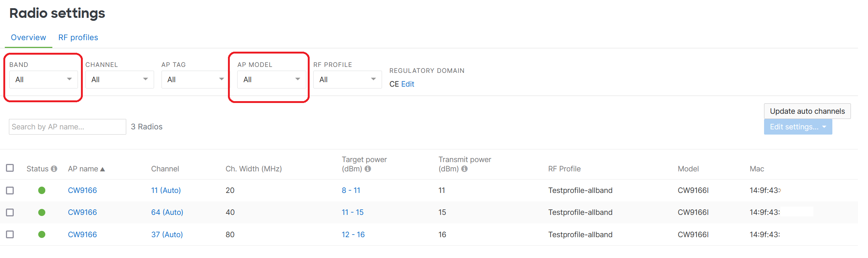Click the target power range 8 - 11

351,190
